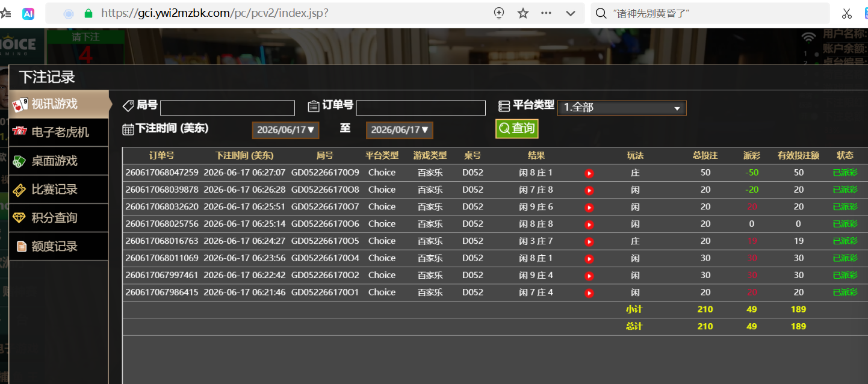Click order number 260617068032620
The height and width of the screenshot is (384, 868).
pos(162,206)
